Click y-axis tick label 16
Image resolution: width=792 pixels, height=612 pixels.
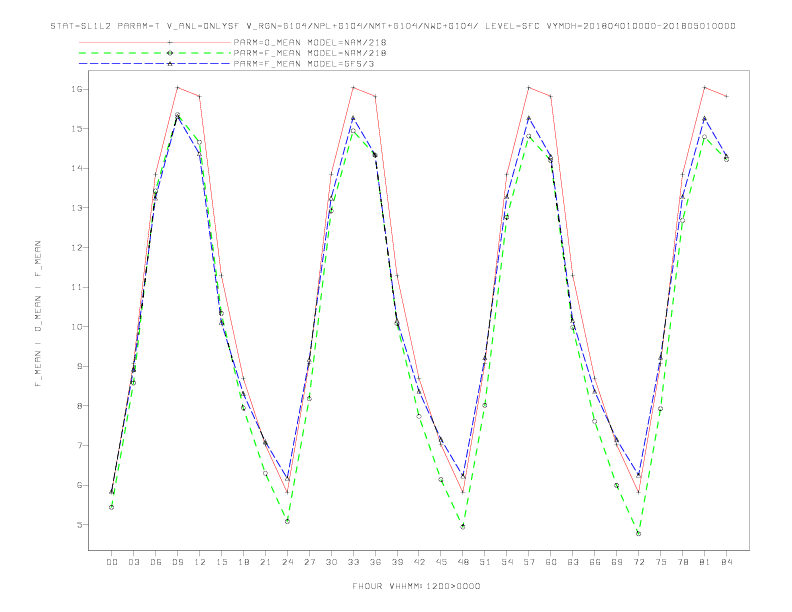[77, 89]
